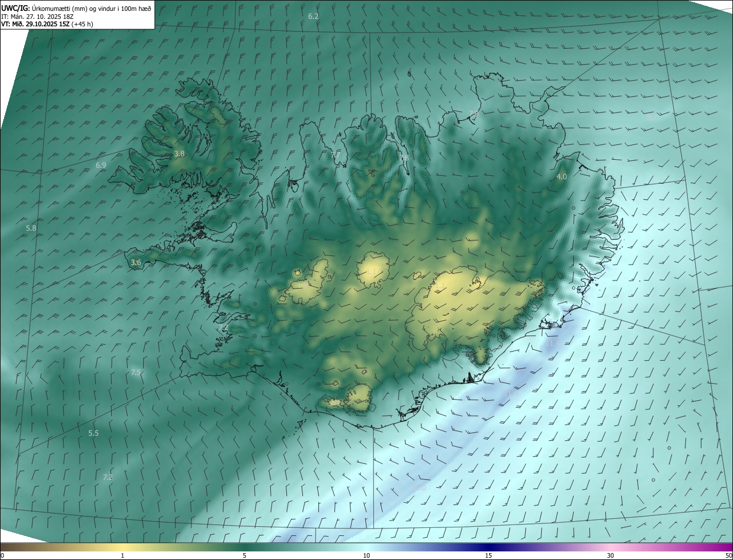Click the initial time line 'IT: Mán. 27. 10. 2025 18Z'

click(37, 16)
